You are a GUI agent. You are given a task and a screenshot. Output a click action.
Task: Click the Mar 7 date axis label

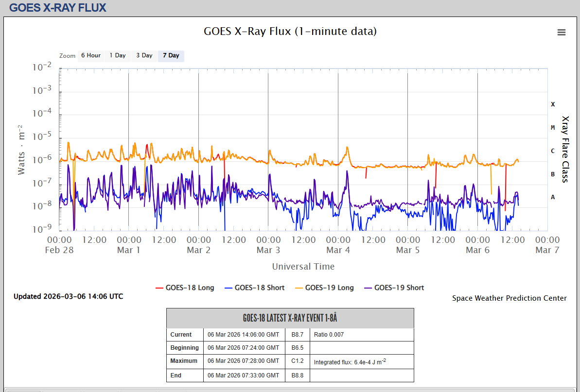[x=547, y=250]
